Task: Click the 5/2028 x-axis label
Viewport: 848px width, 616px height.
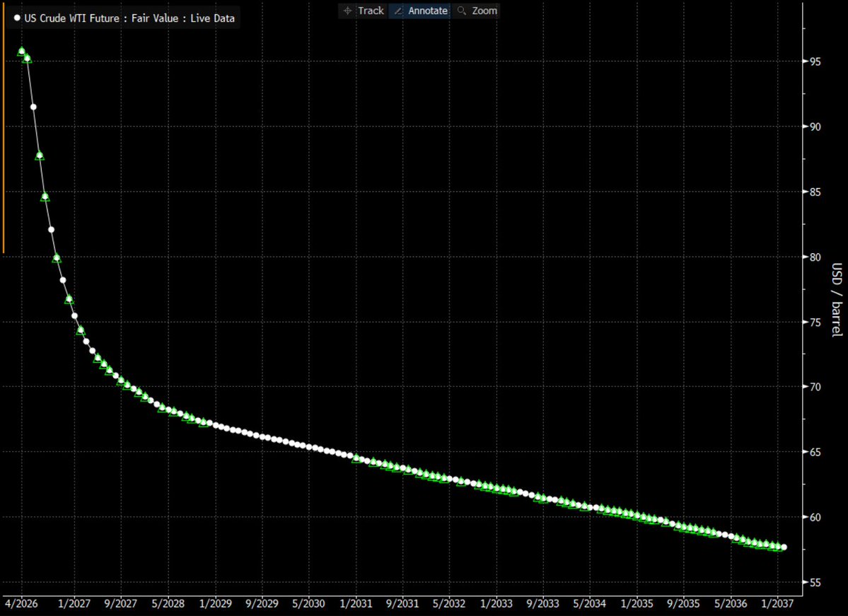Action: [x=168, y=603]
